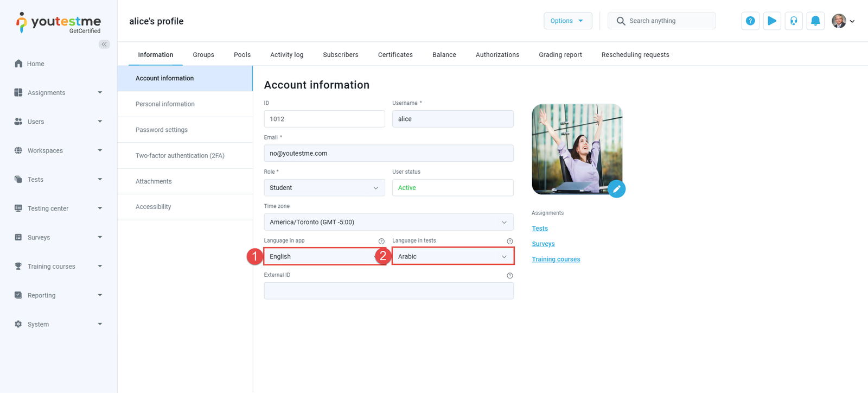Click the Reporting sidebar icon
Screen dimensions: 868x393
pos(18,295)
